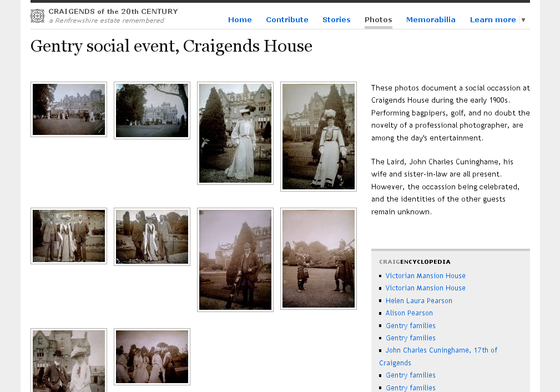Click the Craigends crest logo icon
The image size is (560, 392).
pos(37,16)
